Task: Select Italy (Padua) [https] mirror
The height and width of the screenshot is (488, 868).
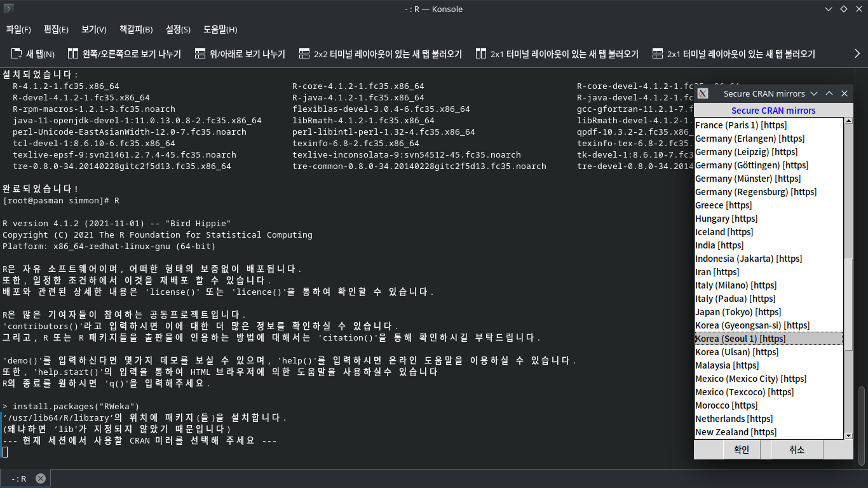Action: 769,299
